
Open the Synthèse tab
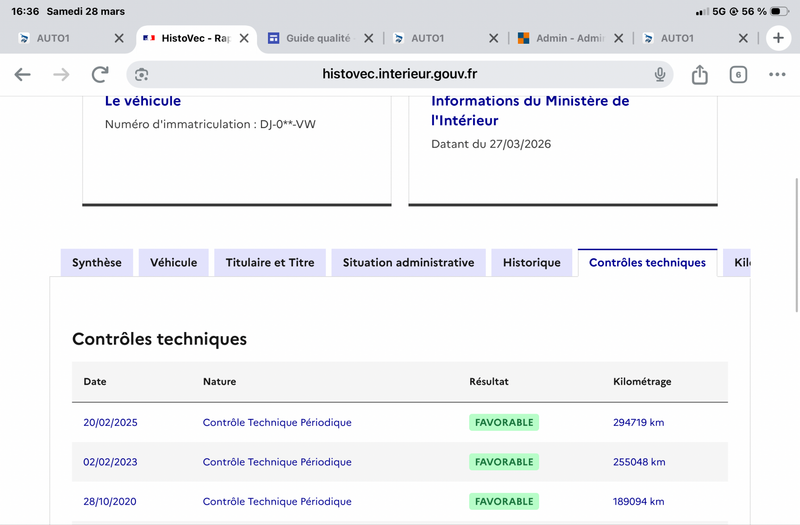97,263
